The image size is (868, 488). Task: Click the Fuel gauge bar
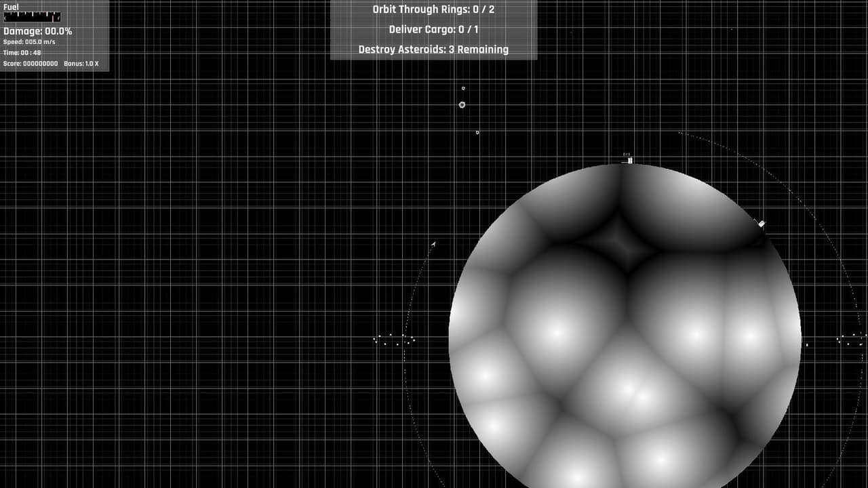[x=32, y=17]
